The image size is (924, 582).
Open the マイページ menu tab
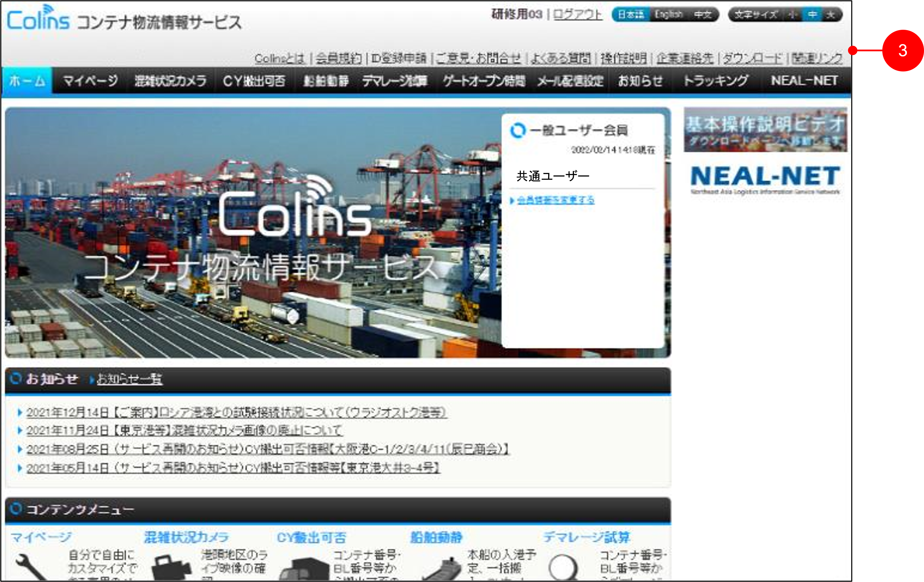[91, 81]
